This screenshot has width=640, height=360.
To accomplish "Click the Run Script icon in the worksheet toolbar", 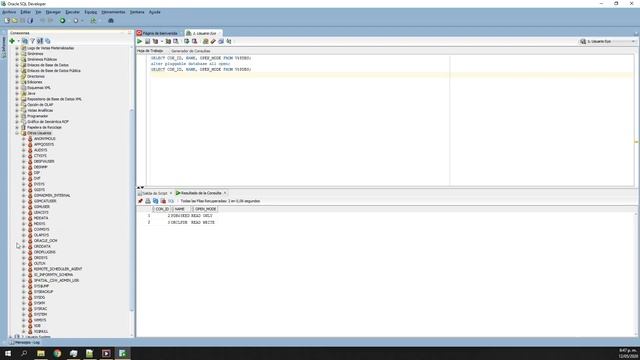I will point(147,41).
